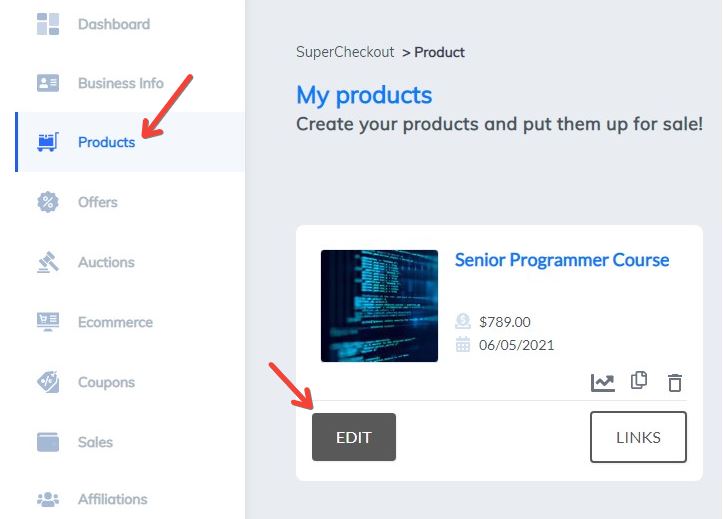Click the Coupons tag icon

pyautogui.click(x=48, y=382)
